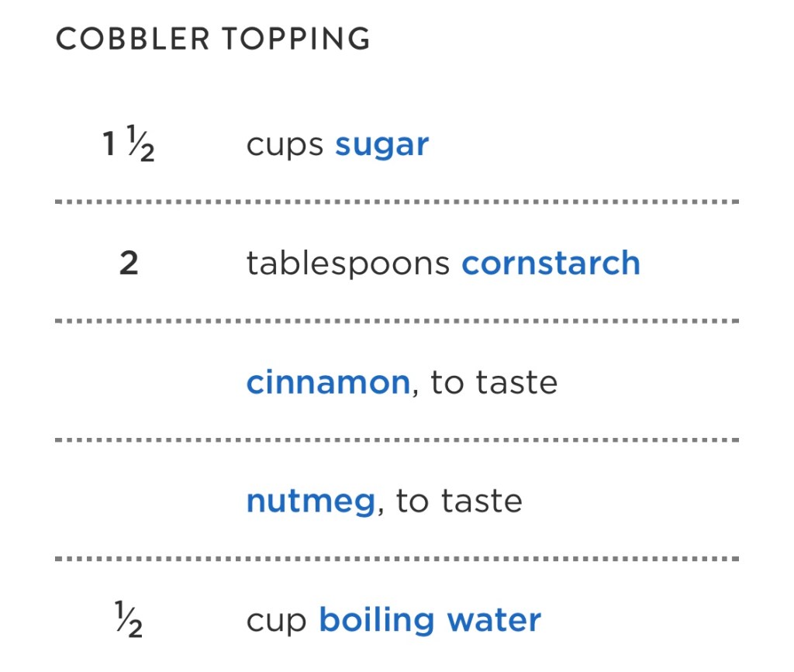Click the ½ fraction beside cups sugar
Screen dimensions: 794x672
coord(140,147)
